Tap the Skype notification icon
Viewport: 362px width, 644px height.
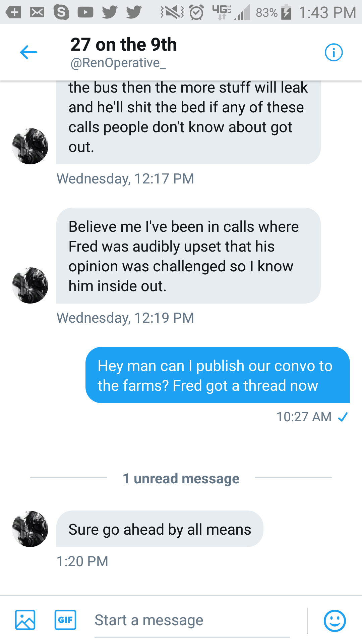click(x=61, y=12)
